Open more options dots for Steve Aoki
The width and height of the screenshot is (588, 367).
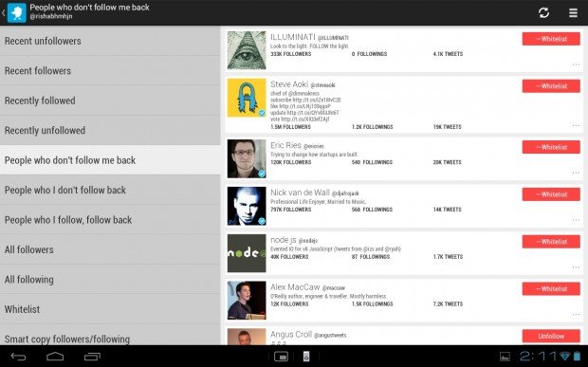coord(576,125)
